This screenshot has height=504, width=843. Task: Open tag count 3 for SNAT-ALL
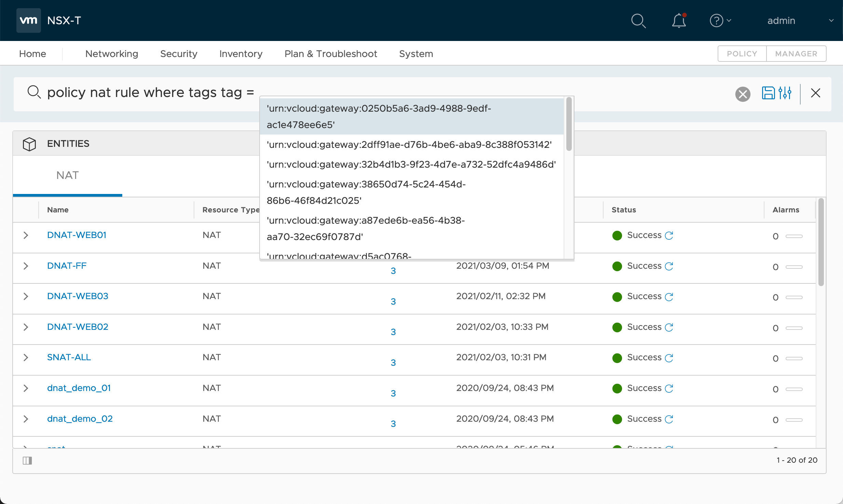(x=393, y=363)
